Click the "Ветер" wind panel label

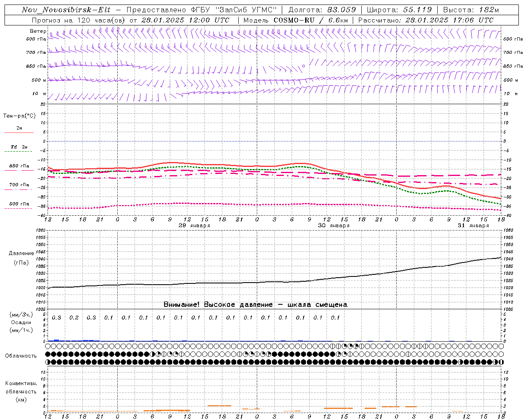point(38,31)
